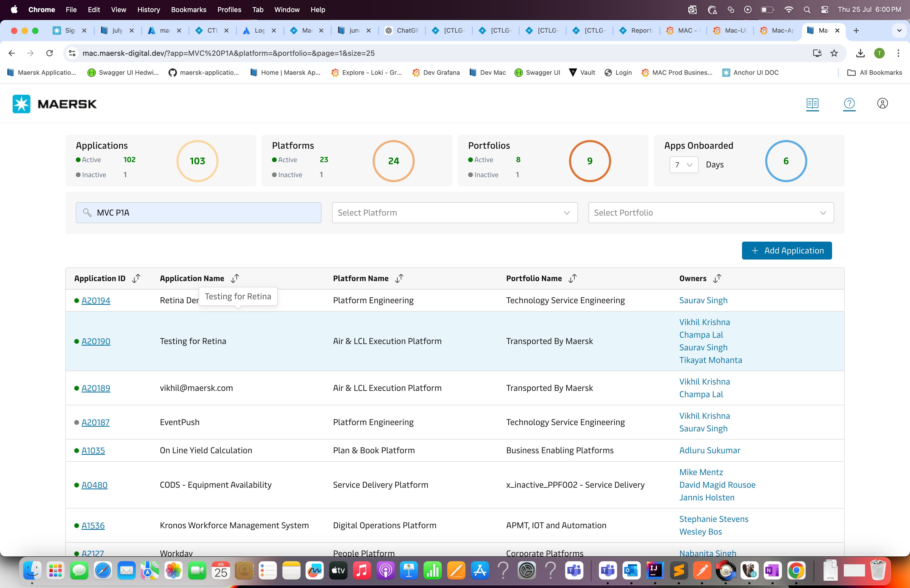
Task: Click the Portfolios total 9 circle
Action: (x=590, y=161)
